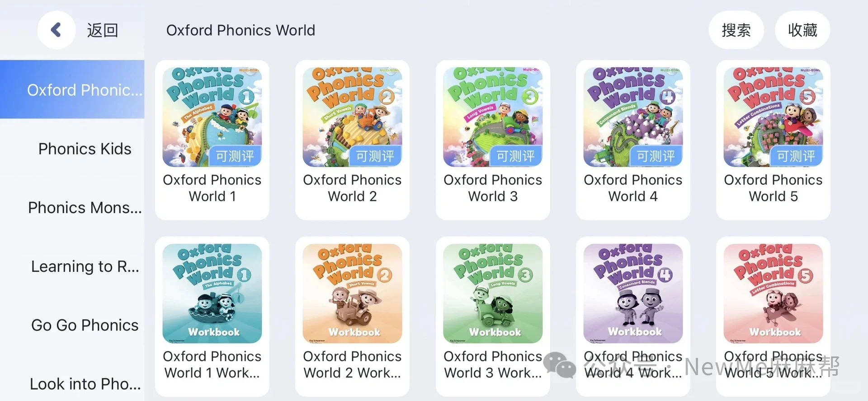Open Oxford Phonics World 2 book cover
Viewport: 868px width, 401px height.
352,117
